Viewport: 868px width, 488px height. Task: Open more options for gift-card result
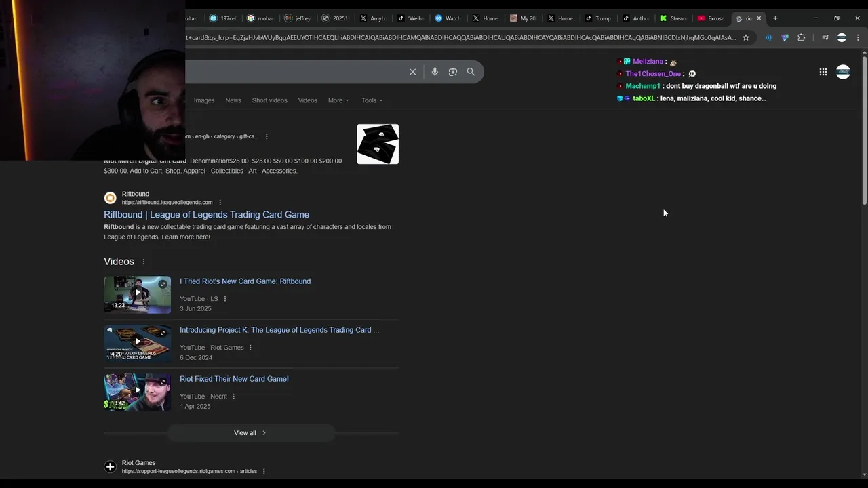tap(267, 136)
